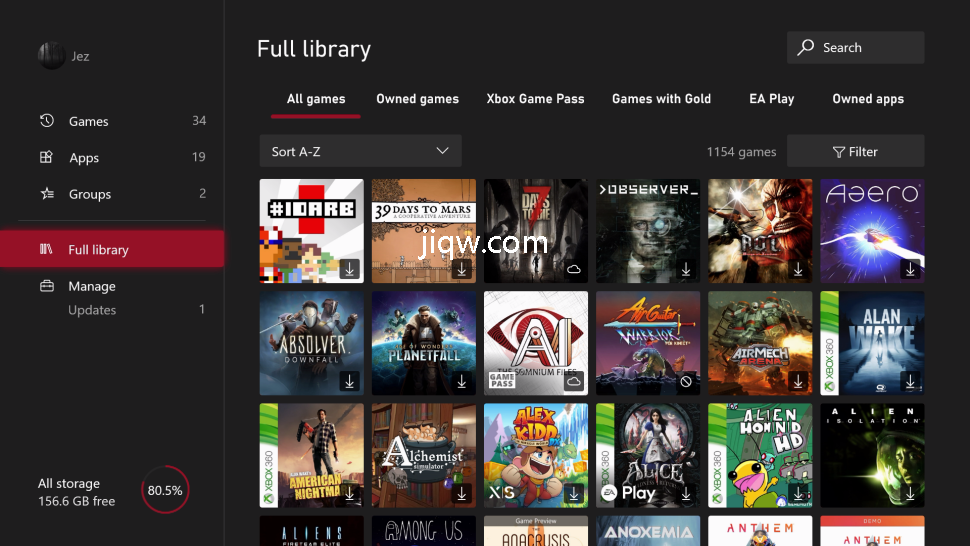Click the Groups star icon in sidebar
This screenshot has width=970, height=546.
(x=46, y=194)
